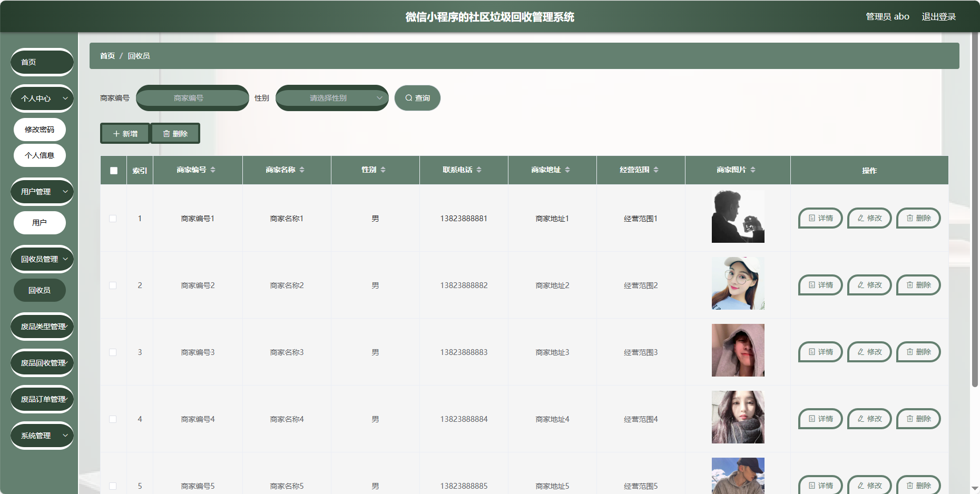This screenshot has width=980, height=494.
Task: Sort by 商家地址 column arrows
Action: 567,170
